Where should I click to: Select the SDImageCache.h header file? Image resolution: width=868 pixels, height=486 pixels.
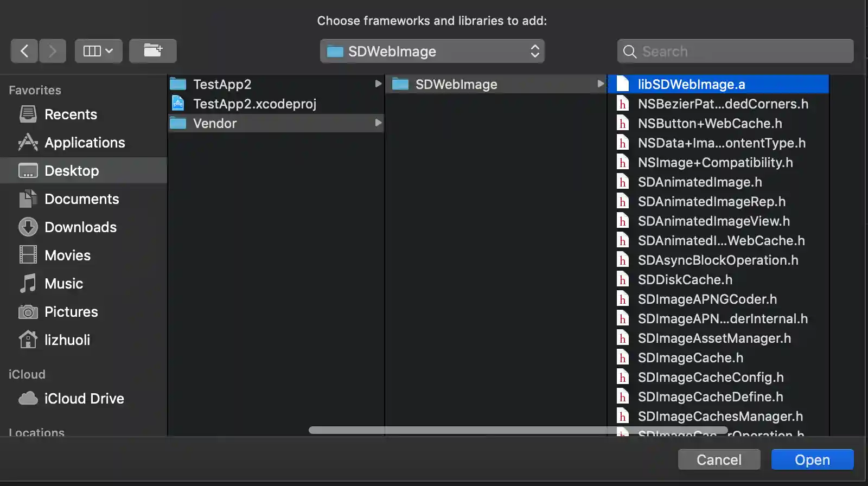pos(690,357)
